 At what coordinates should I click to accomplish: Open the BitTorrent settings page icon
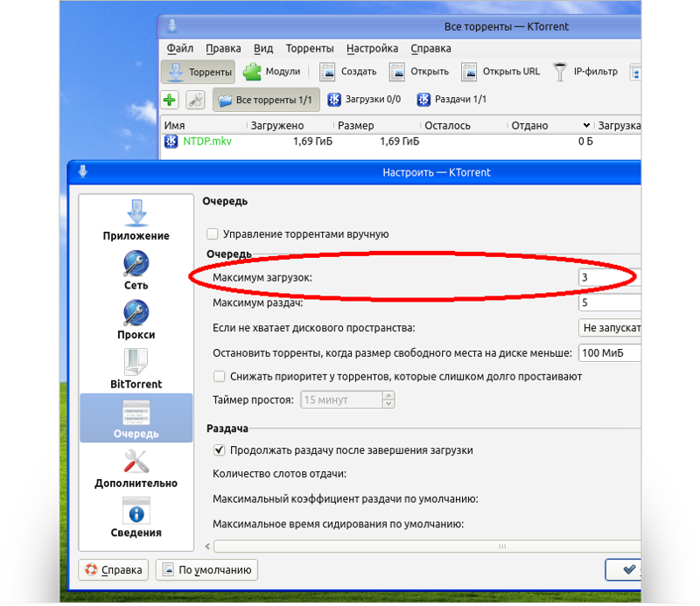(x=136, y=361)
